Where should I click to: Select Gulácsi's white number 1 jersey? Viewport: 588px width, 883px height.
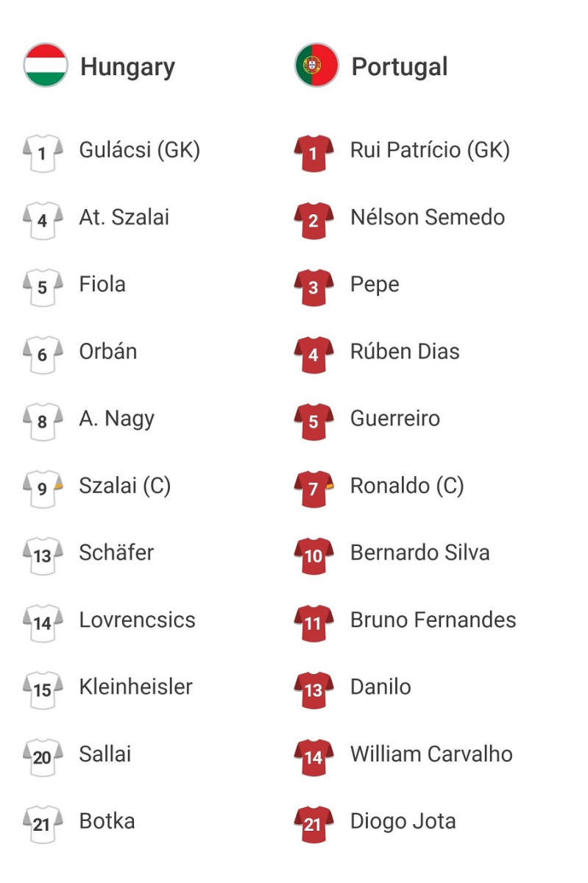43,153
